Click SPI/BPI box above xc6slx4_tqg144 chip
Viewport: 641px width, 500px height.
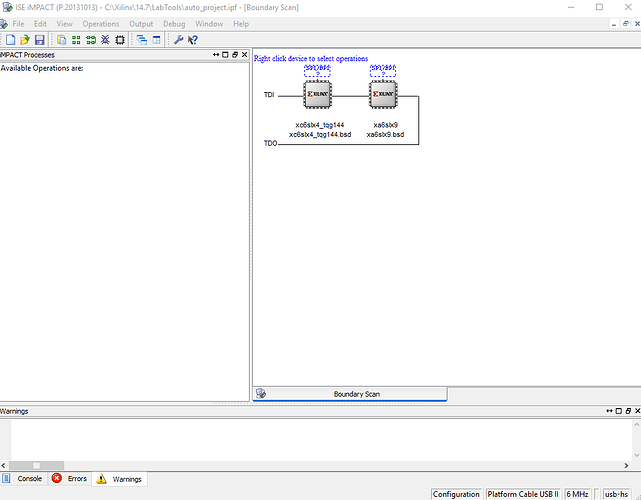(x=317, y=70)
